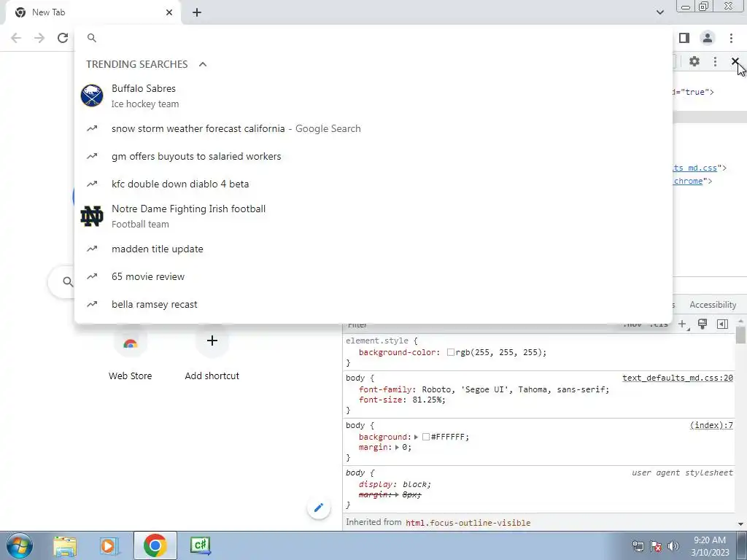Click the html.focus-outline-visible inherited selector

coord(468,523)
